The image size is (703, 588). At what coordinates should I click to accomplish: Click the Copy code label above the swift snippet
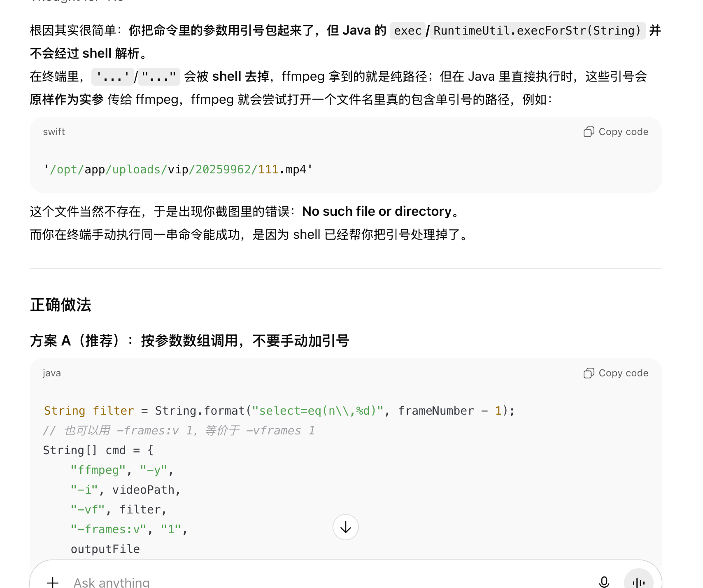pyautogui.click(x=623, y=132)
